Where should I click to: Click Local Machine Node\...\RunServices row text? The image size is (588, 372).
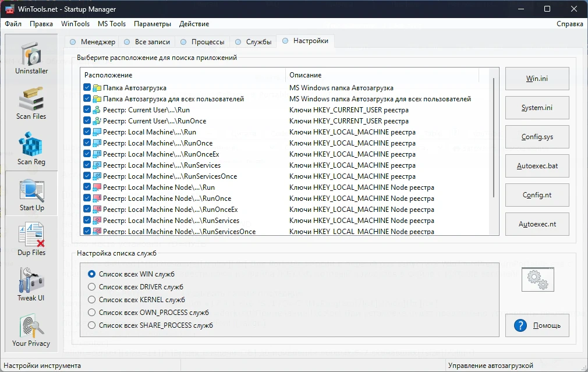pos(171,221)
